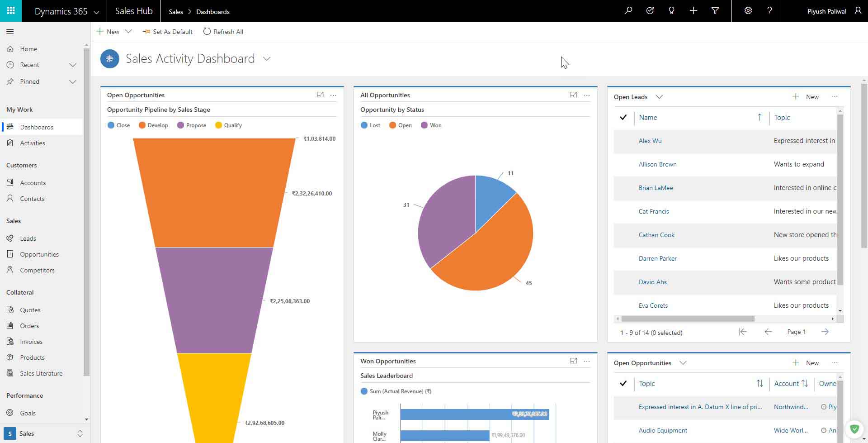Click Set As Default button

168,32
